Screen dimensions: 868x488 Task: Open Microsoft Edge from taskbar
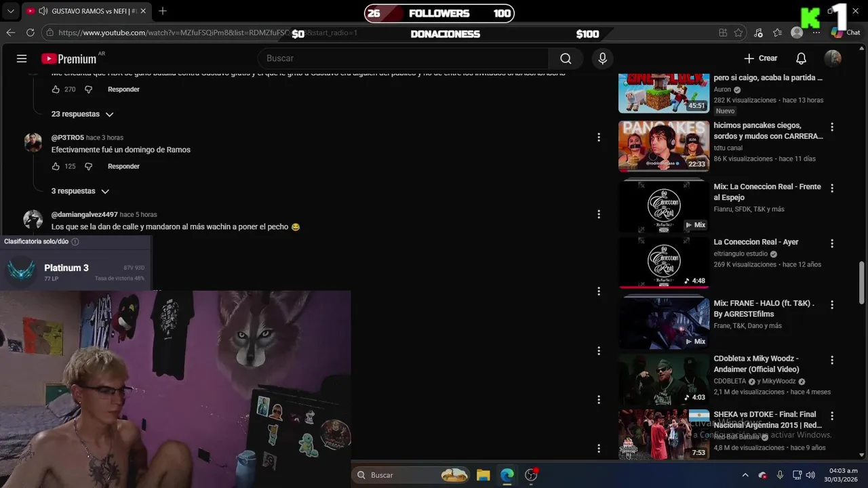[507, 475]
